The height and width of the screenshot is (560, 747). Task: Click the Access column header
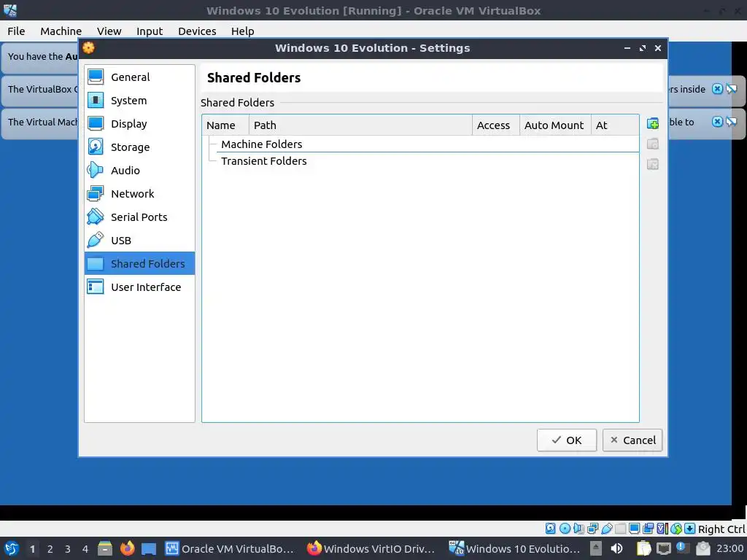click(496, 125)
